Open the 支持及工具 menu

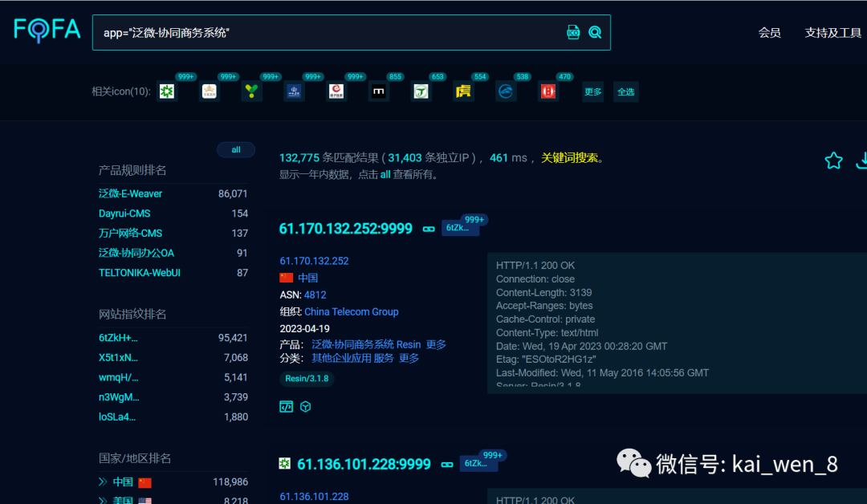832,33
